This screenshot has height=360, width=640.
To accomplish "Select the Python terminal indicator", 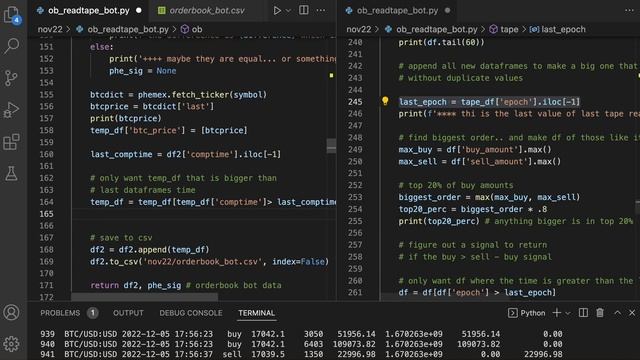I will tap(527, 313).
